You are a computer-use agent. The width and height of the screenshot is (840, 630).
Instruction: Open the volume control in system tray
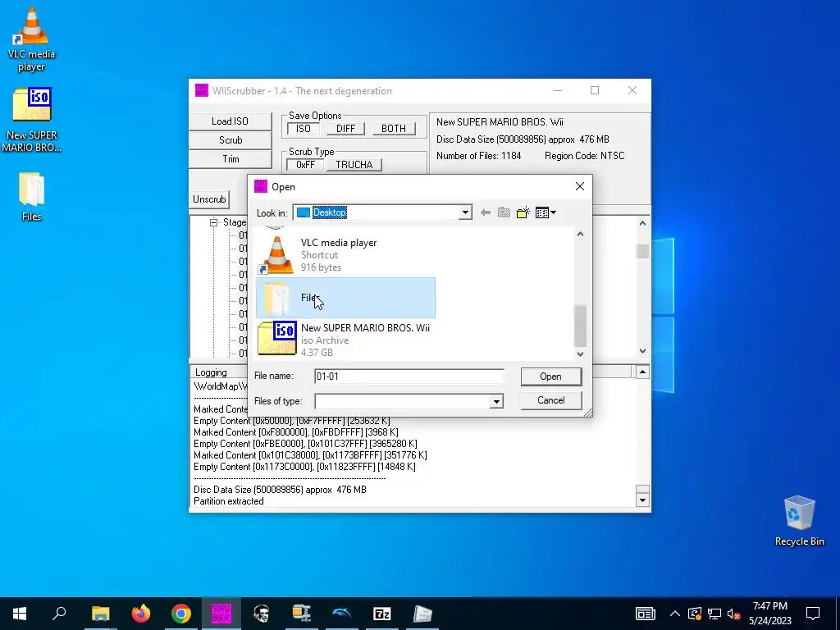(734, 614)
